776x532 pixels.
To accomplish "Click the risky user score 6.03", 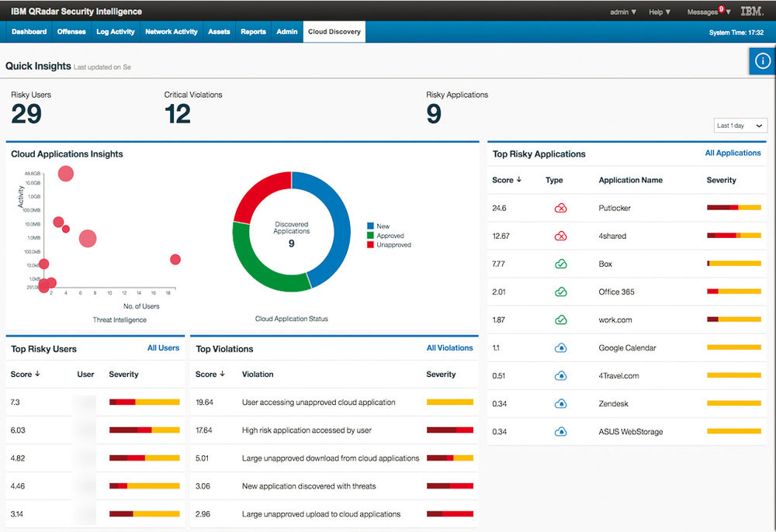I will [18, 430].
